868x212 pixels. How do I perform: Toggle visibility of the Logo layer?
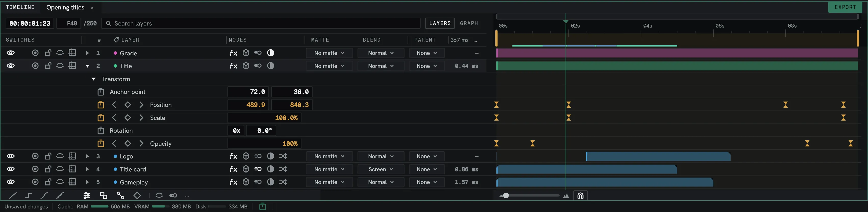point(11,156)
